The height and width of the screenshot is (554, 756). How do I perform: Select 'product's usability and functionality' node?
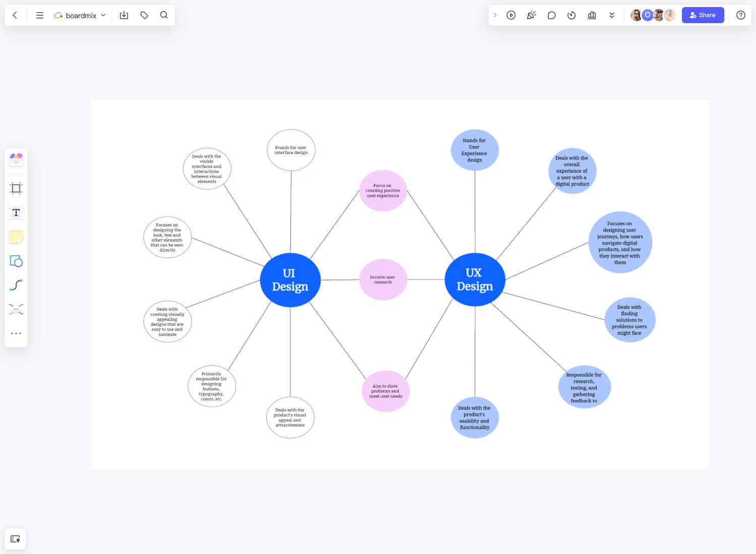coord(475,418)
